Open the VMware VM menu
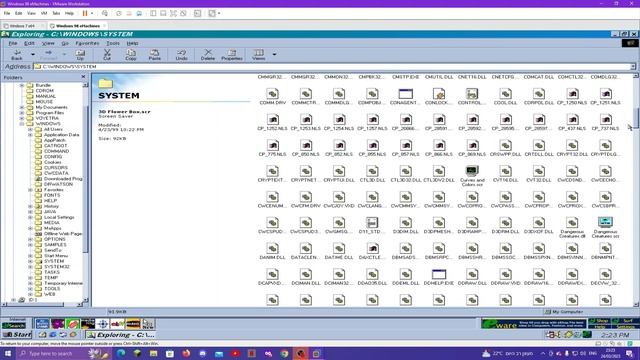640x360 pixels. [x=44, y=13]
